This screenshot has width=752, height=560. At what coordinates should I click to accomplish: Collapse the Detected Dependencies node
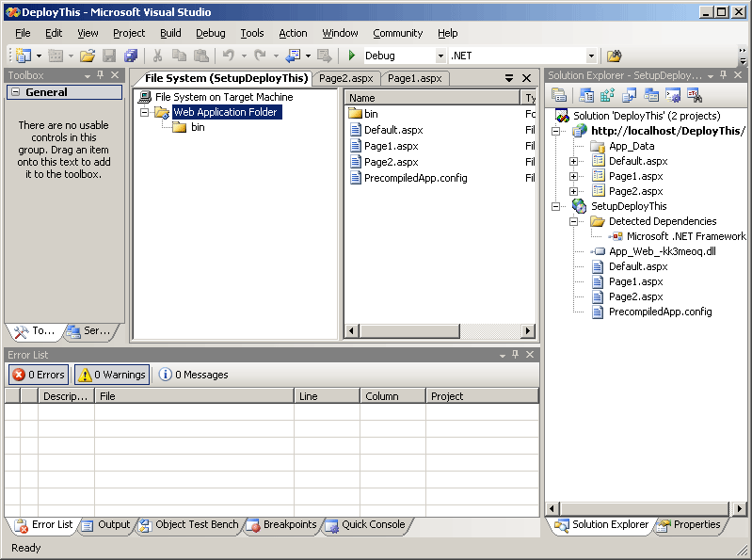[x=574, y=222]
